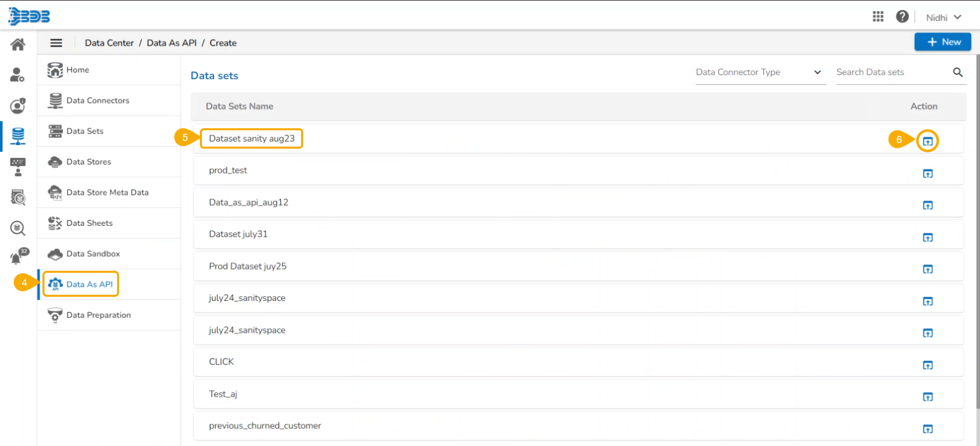Click the New button
Image resolution: width=980 pixels, height=446 pixels.
pos(942,42)
